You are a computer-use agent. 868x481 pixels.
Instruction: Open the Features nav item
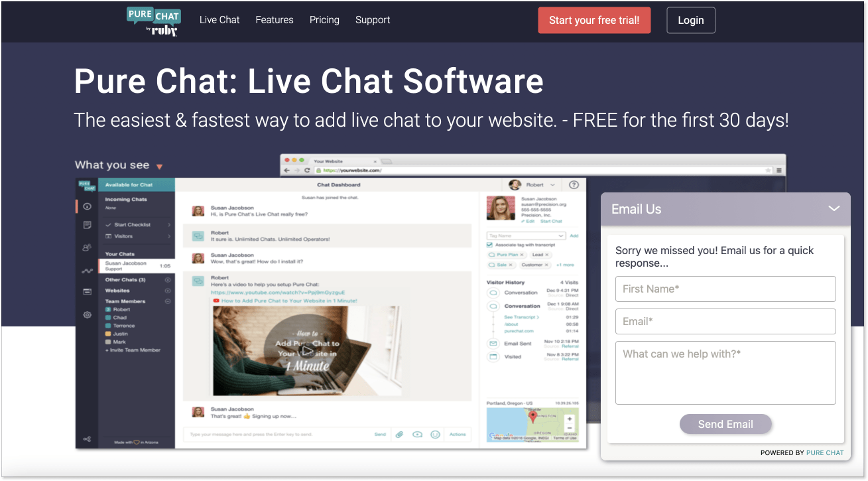coord(275,20)
